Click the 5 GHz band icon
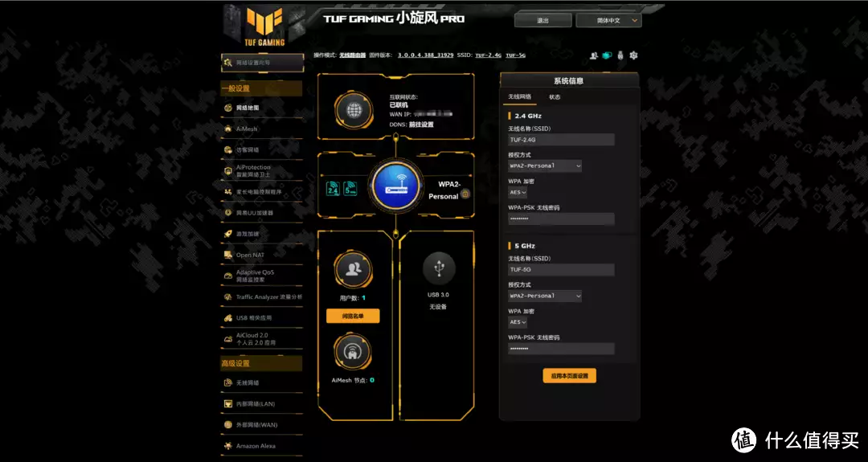Image resolution: width=868 pixels, height=462 pixels. tap(350, 189)
